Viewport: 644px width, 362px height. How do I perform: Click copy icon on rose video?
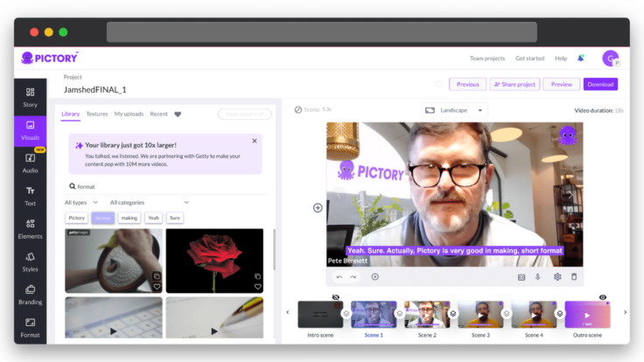(x=257, y=276)
